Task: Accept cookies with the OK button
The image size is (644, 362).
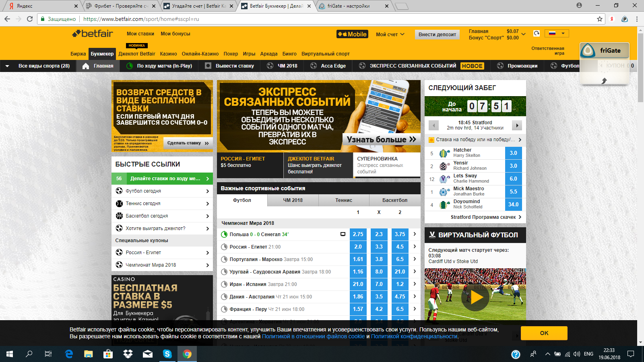Action: pos(544,333)
